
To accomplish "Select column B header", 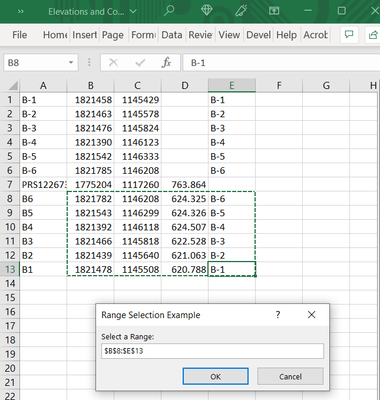I will point(90,86).
